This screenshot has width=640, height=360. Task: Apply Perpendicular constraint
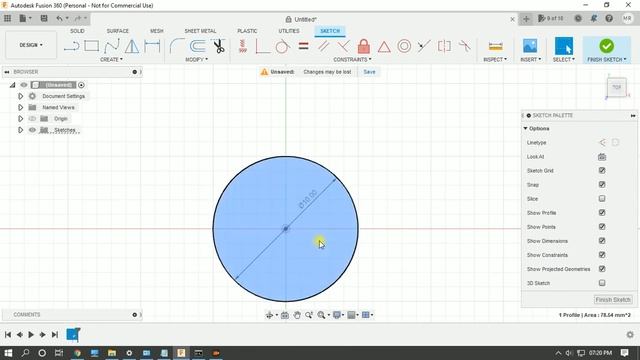pos(343,46)
